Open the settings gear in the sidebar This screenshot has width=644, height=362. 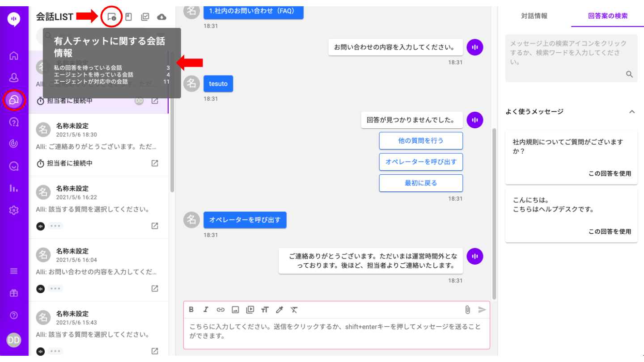(x=14, y=210)
